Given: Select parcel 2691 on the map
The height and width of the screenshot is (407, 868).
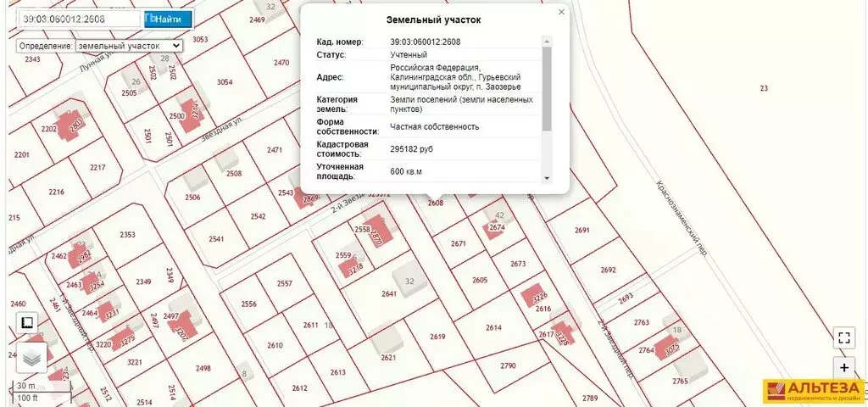Looking at the screenshot, I should click(x=583, y=231).
